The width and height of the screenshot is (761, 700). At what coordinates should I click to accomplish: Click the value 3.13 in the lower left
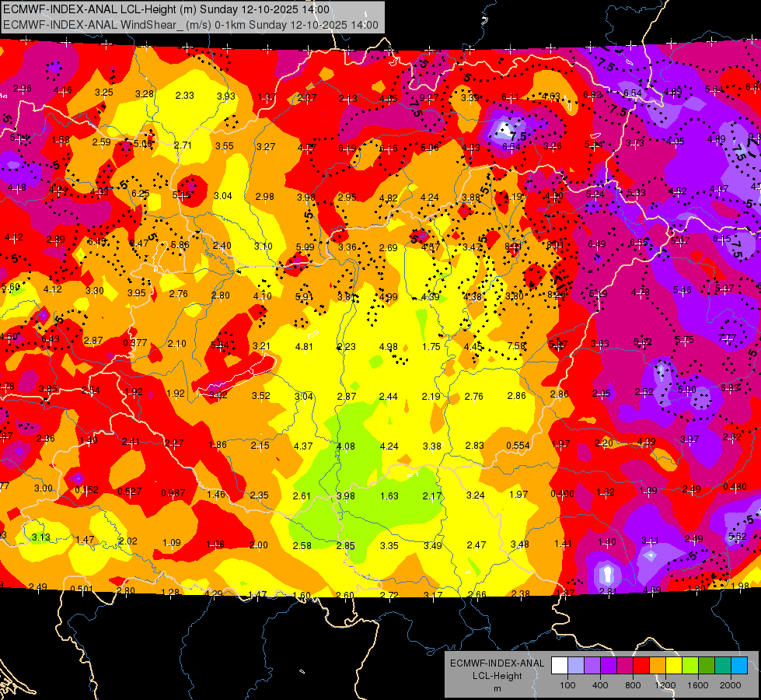(41, 537)
